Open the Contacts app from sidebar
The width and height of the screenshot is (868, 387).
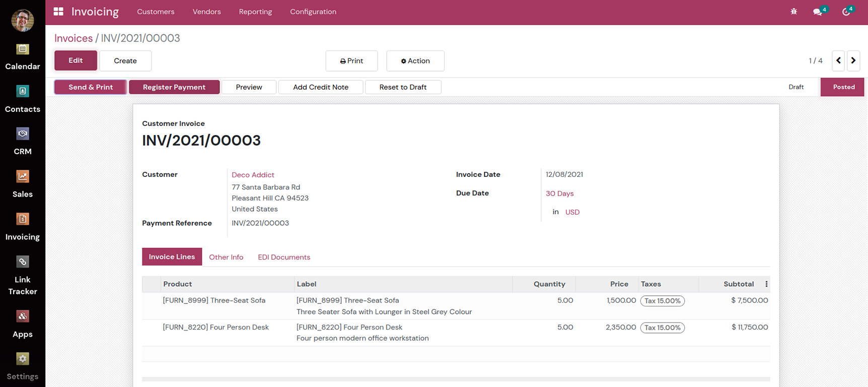[23, 91]
